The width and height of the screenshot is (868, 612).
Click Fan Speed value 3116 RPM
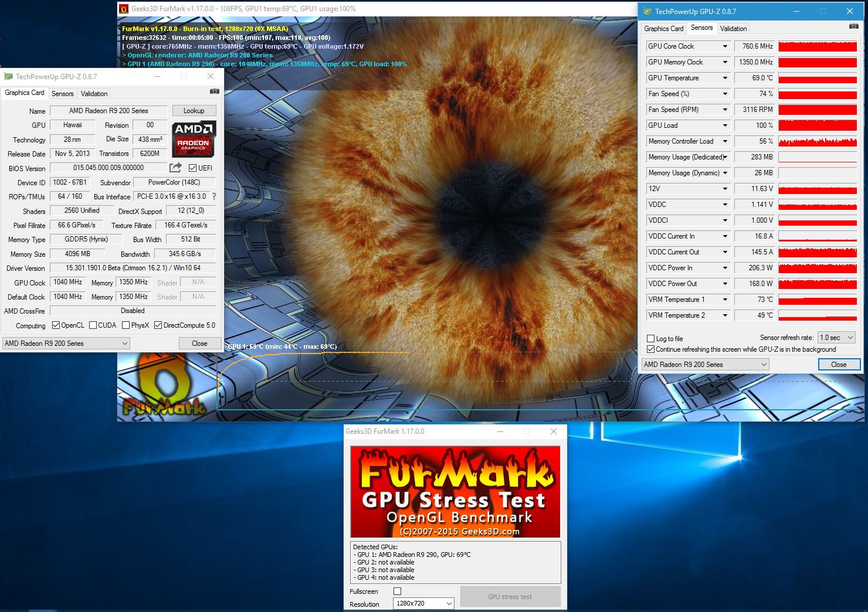[754, 110]
